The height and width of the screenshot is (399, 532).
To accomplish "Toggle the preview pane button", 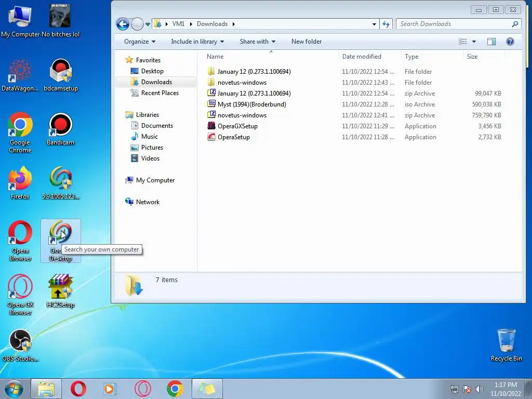I will click(x=491, y=42).
